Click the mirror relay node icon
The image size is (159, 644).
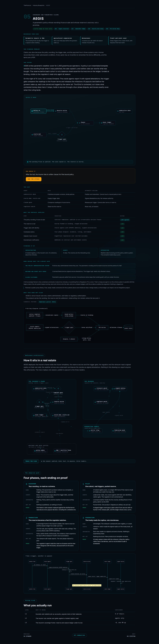(x=89, y=431)
